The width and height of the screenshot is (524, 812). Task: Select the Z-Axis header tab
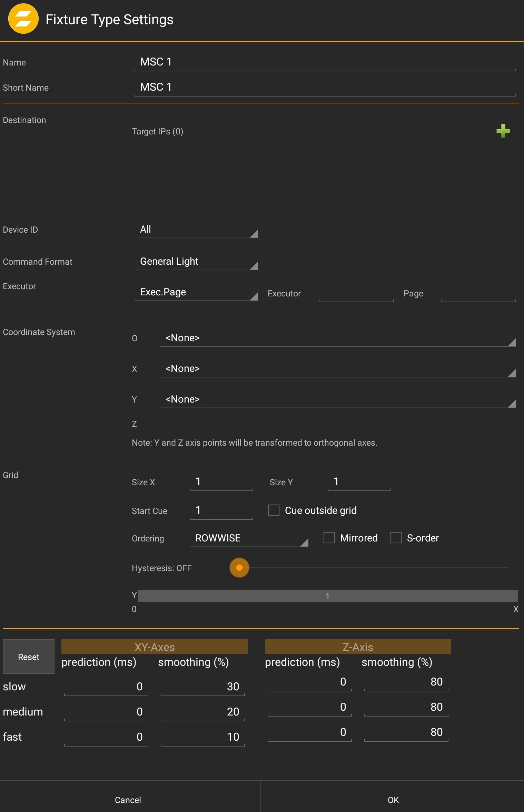358,647
